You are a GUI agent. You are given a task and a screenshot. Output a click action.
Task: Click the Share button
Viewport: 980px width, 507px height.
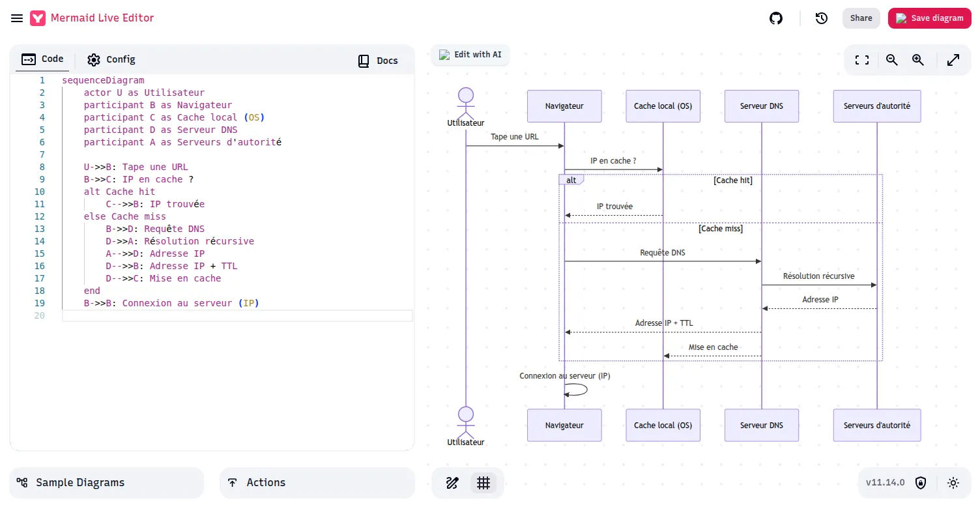click(x=861, y=18)
